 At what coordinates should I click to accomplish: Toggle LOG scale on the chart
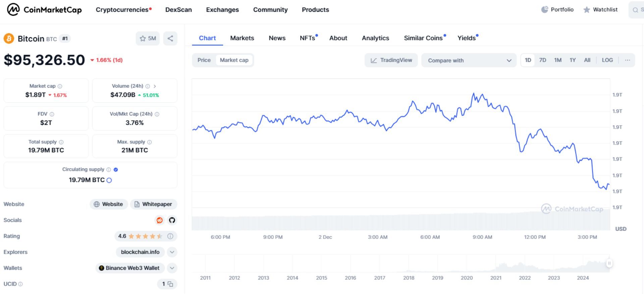click(607, 60)
